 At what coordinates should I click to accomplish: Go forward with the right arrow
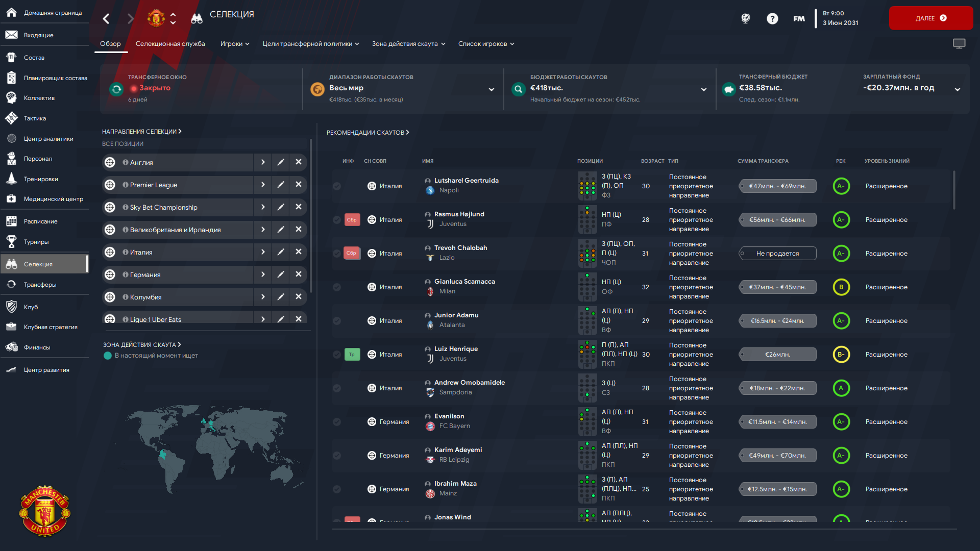tap(131, 19)
